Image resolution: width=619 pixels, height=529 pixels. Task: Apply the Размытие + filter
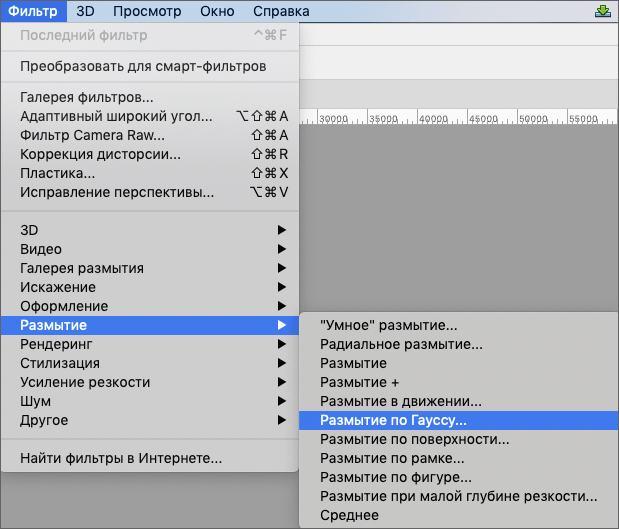(x=459, y=382)
